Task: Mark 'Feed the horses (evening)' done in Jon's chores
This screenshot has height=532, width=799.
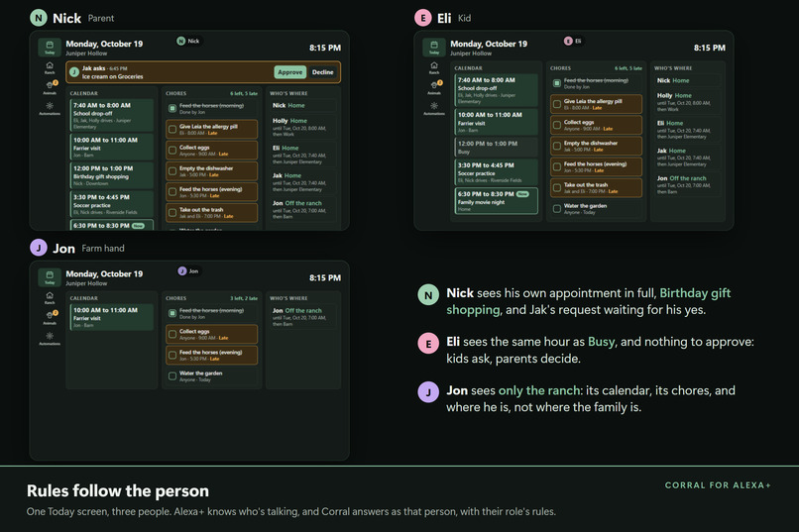Action: 172,355
